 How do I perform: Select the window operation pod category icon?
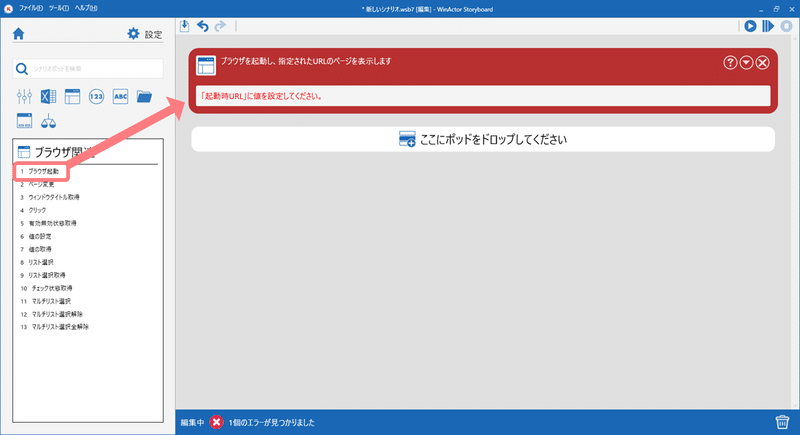(x=24, y=121)
